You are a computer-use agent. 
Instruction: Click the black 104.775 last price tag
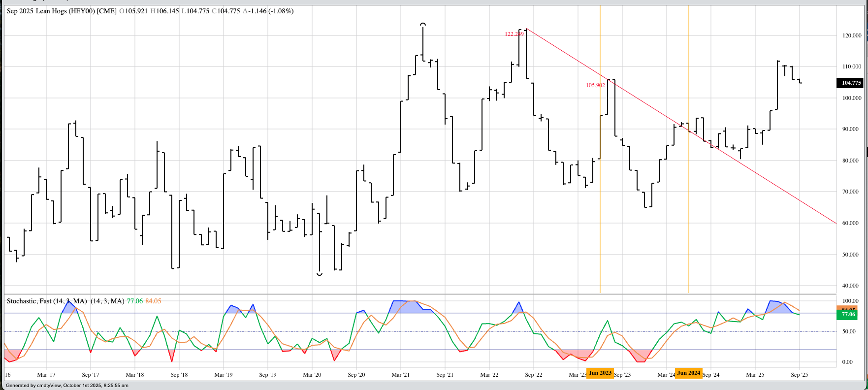click(851, 83)
